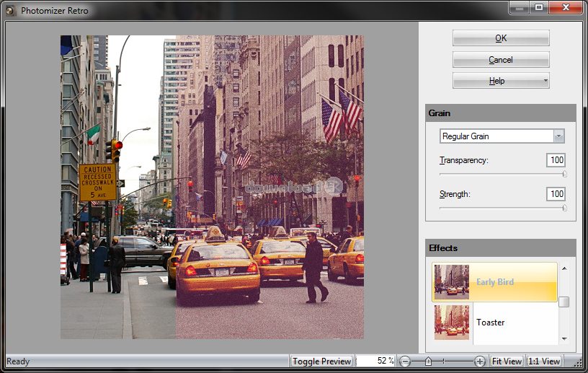This screenshot has width=588, height=373.
Task: Select the Early Bird effect thumbnail
Action: pos(452,282)
